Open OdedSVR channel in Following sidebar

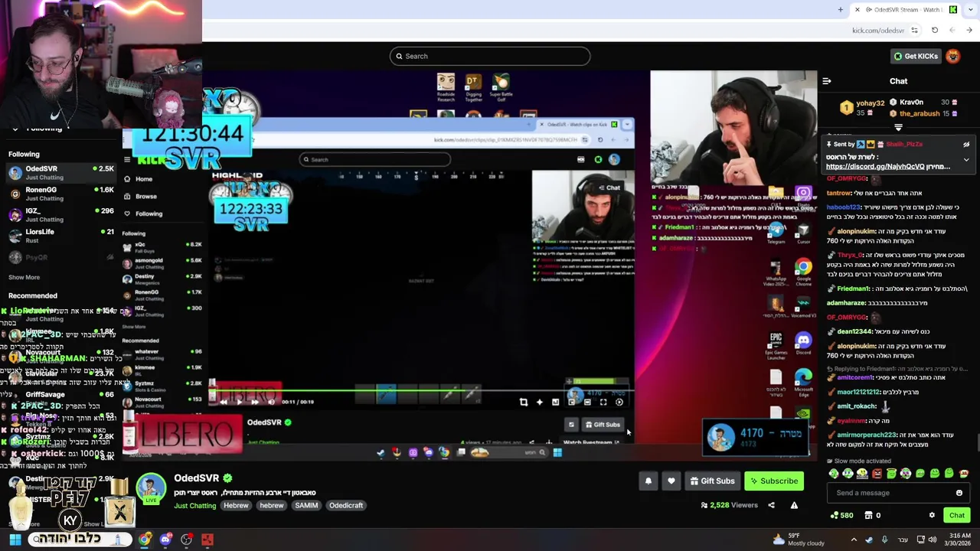61,173
